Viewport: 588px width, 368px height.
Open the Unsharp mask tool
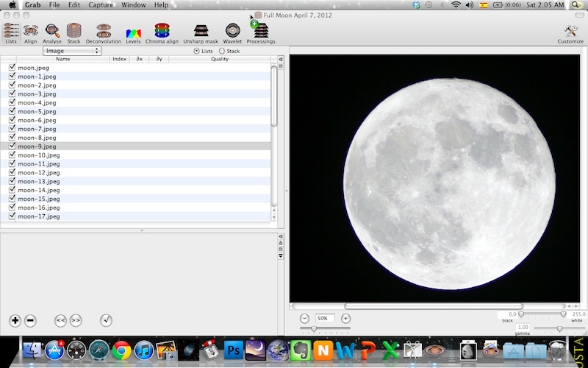[x=201, y=31]
